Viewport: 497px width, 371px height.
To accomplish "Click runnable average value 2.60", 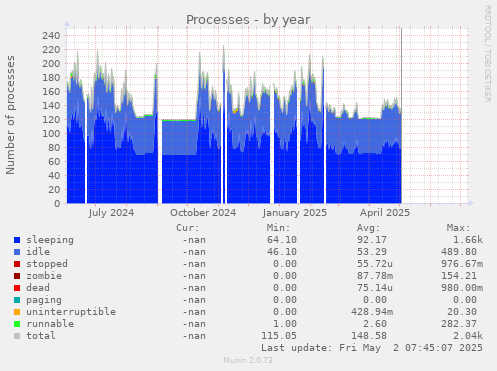I will pos(375,324).
